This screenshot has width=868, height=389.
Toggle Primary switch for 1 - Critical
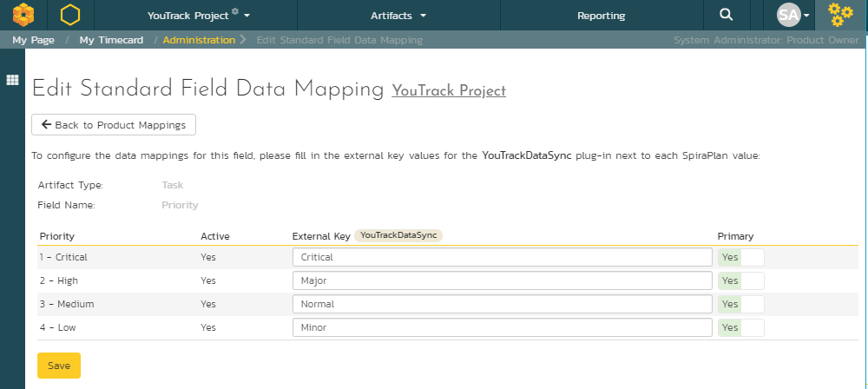740,257
